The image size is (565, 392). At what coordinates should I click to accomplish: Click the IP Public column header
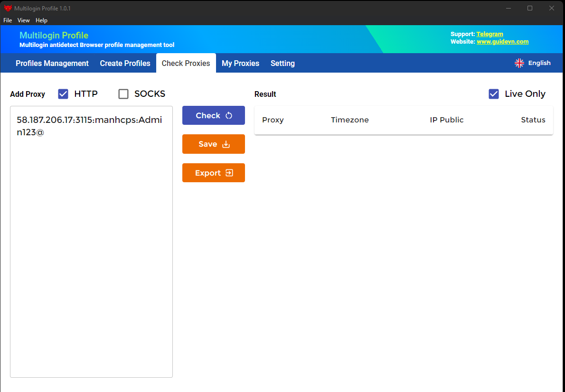pyautogui.click(x=447, y=120)
